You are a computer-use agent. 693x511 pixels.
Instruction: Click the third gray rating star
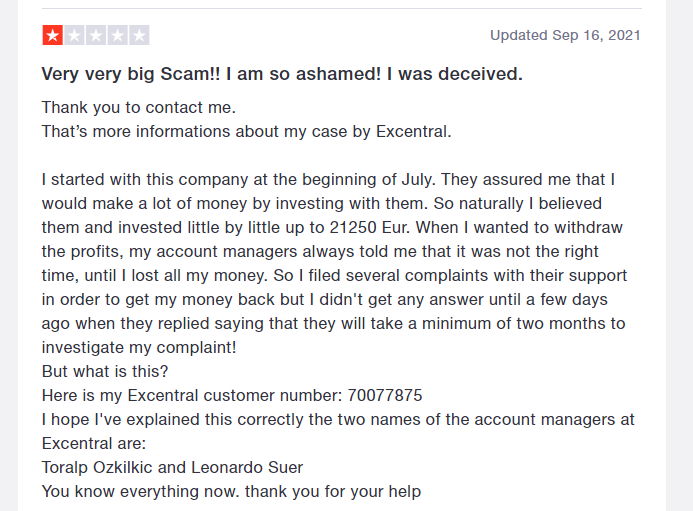96,36
